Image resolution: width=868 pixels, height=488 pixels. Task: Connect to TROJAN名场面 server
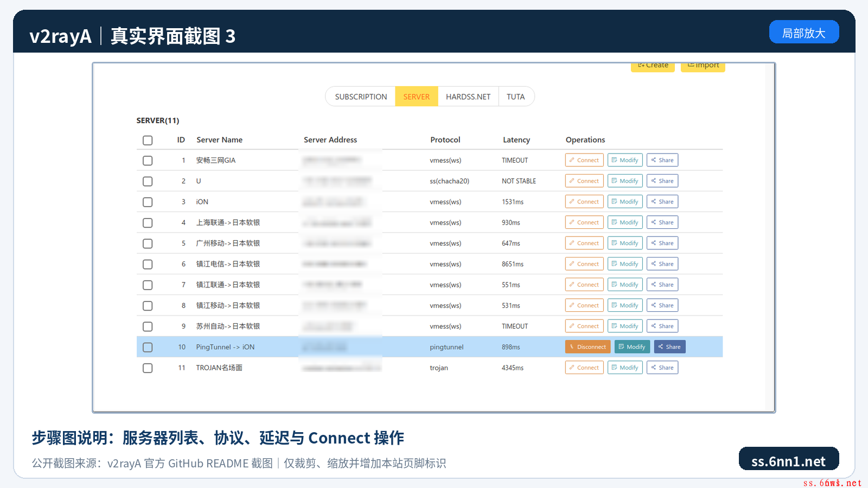[x=584, y=368]
